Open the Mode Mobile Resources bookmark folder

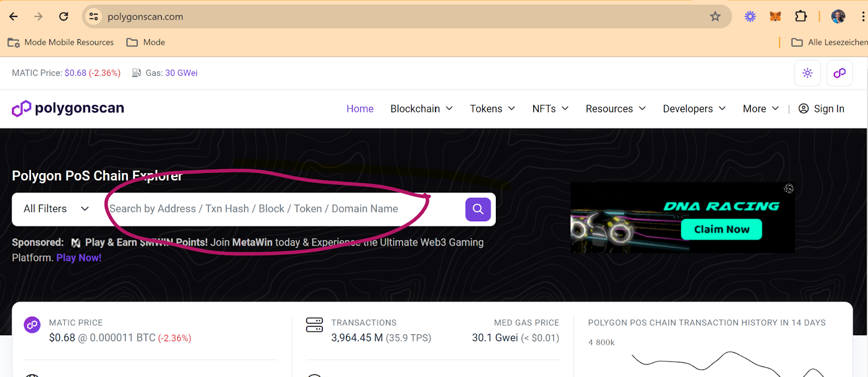pyautogui.click(x=61, y=42)
